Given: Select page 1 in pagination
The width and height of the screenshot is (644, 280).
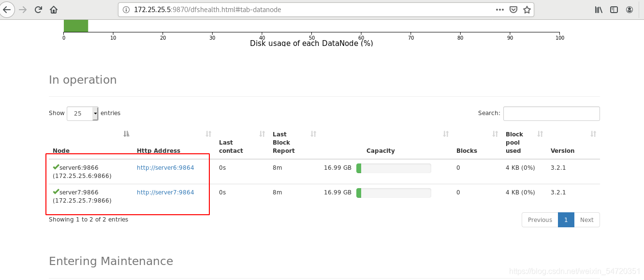Looking at the screenshot, I should pos(566,220).
